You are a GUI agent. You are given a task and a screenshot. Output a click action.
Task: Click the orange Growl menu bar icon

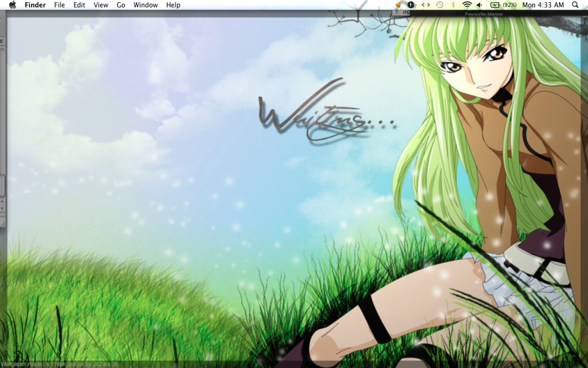point(399,5)
